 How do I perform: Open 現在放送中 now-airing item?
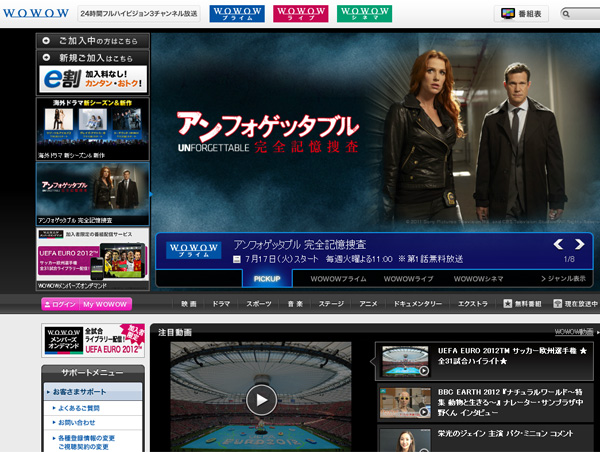coord(576,304)
